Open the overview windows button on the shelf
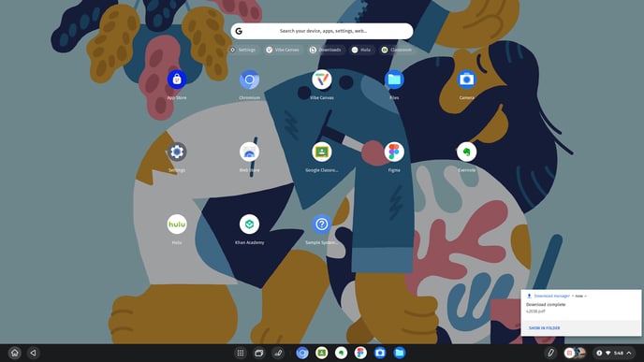 259,353
